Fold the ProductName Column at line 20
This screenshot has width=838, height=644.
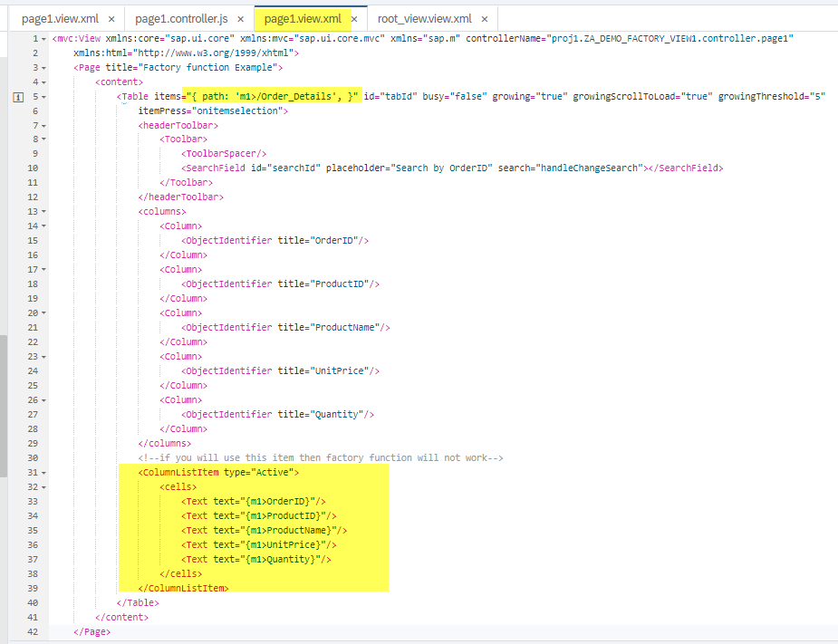43,313
